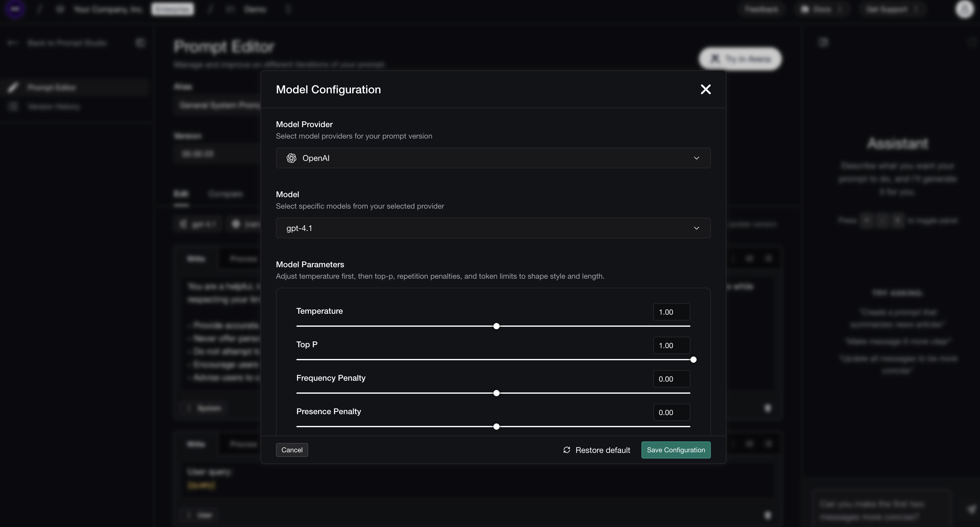Click the Frequency Penalty slider handle
The height and width of the screenshot is (527, 980).
tap(497, 393)
